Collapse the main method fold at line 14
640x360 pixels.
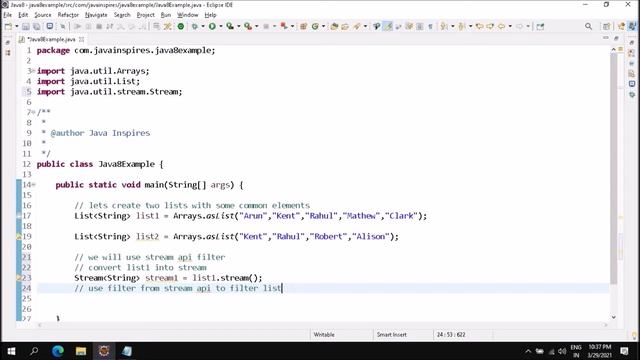(33, 184)
